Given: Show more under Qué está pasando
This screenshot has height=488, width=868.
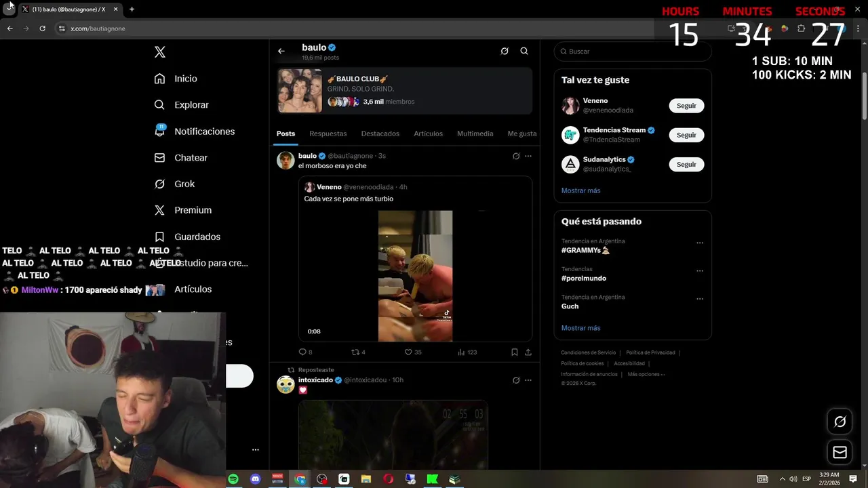Looking at the screenshot, I should (580, 328).
